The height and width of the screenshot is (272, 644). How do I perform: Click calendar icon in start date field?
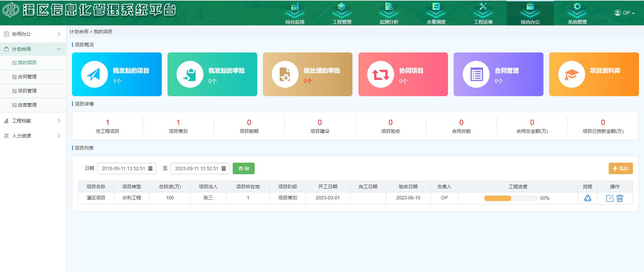[150, 168]
